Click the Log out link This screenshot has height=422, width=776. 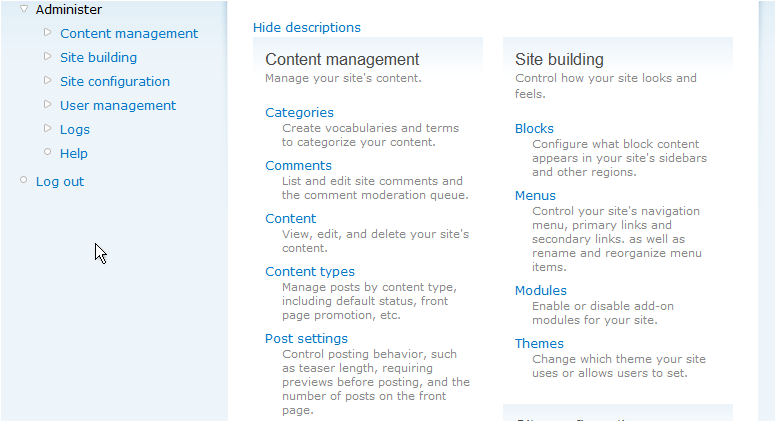coord(60,181)
